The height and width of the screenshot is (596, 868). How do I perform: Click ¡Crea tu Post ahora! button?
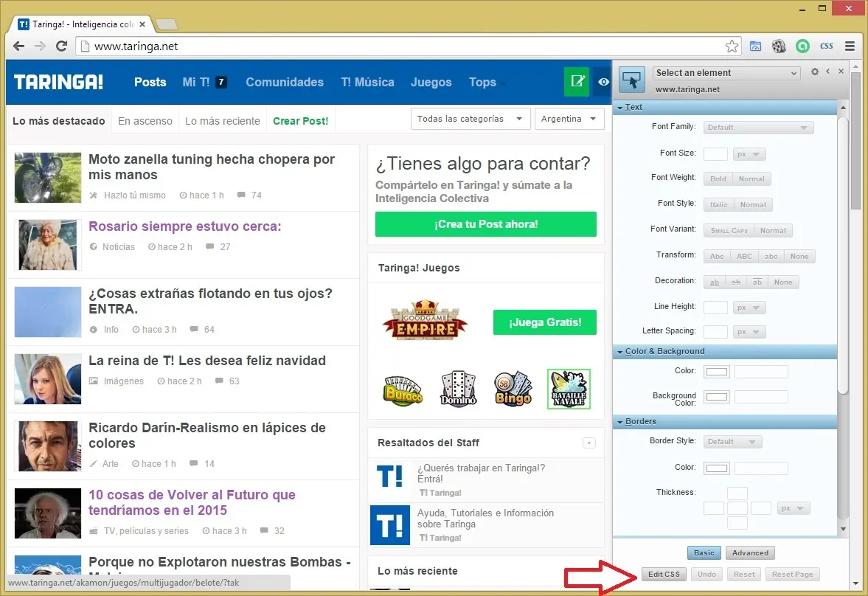pyautogui.click(x=486, y=224)
